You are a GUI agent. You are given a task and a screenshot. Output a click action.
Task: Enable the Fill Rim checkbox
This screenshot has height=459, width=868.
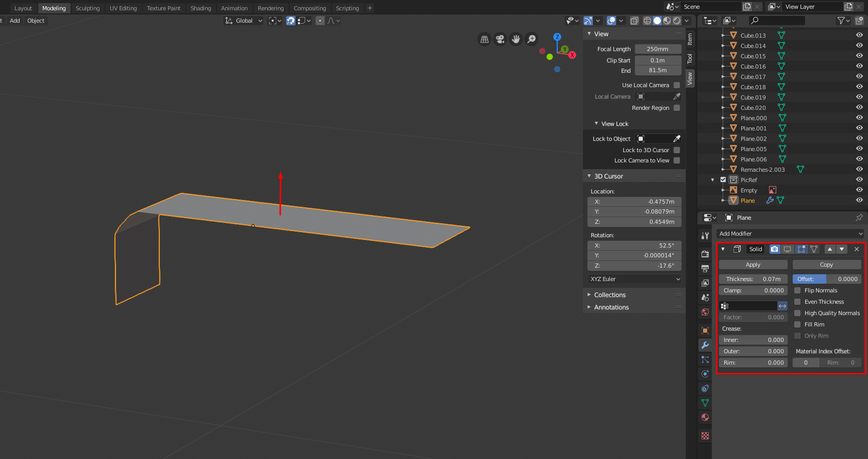[797, 324]
